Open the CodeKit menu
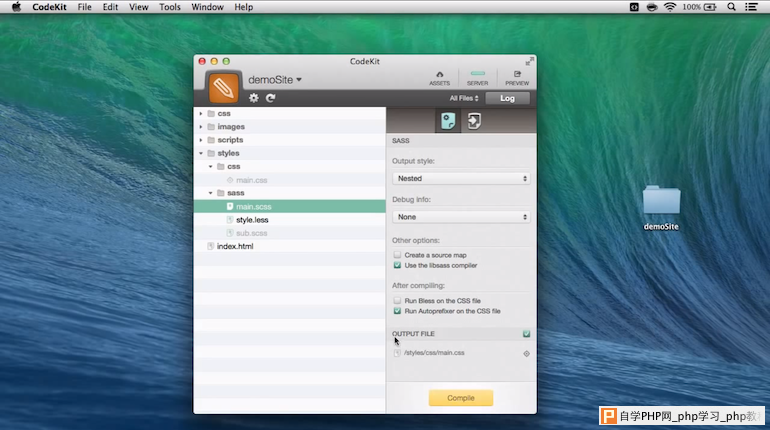 point(49,7)
